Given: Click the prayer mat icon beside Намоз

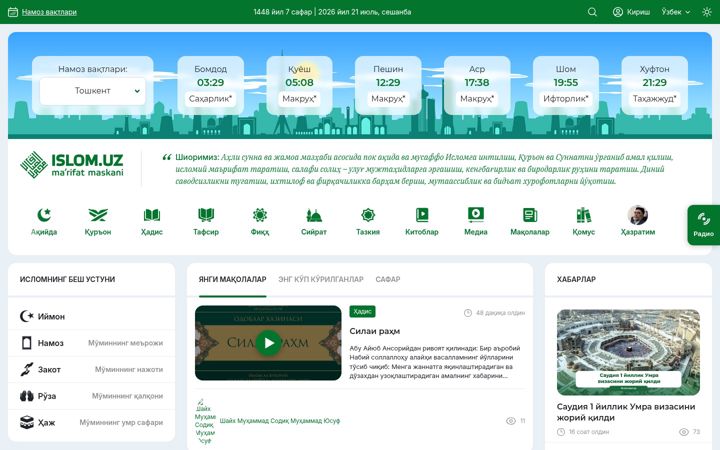Looking at the screenshot, I should (27, 343).
